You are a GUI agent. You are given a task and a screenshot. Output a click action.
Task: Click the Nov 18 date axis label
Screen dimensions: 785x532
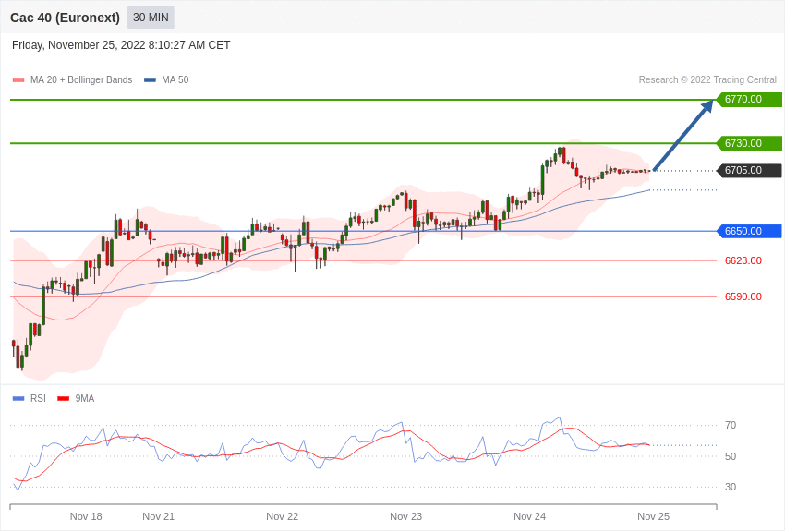pyautogui.click(x=86, y=516)
